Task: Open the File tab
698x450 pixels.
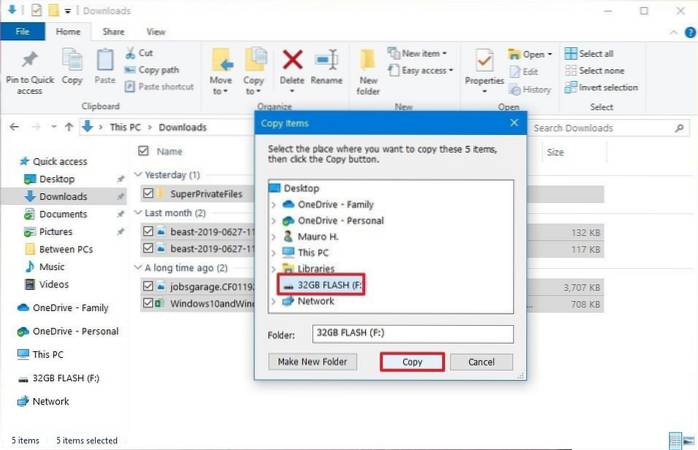Action: coord(23,32)
